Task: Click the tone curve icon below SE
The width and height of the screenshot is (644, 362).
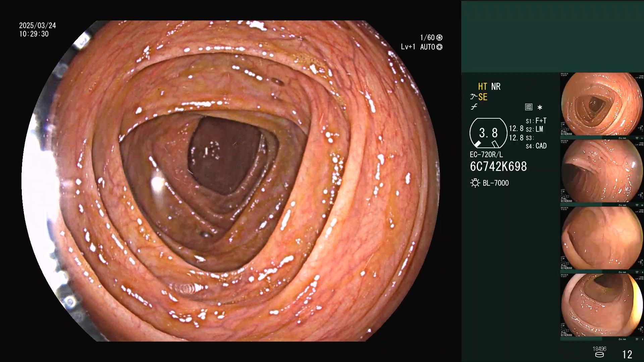Action: 474,107
